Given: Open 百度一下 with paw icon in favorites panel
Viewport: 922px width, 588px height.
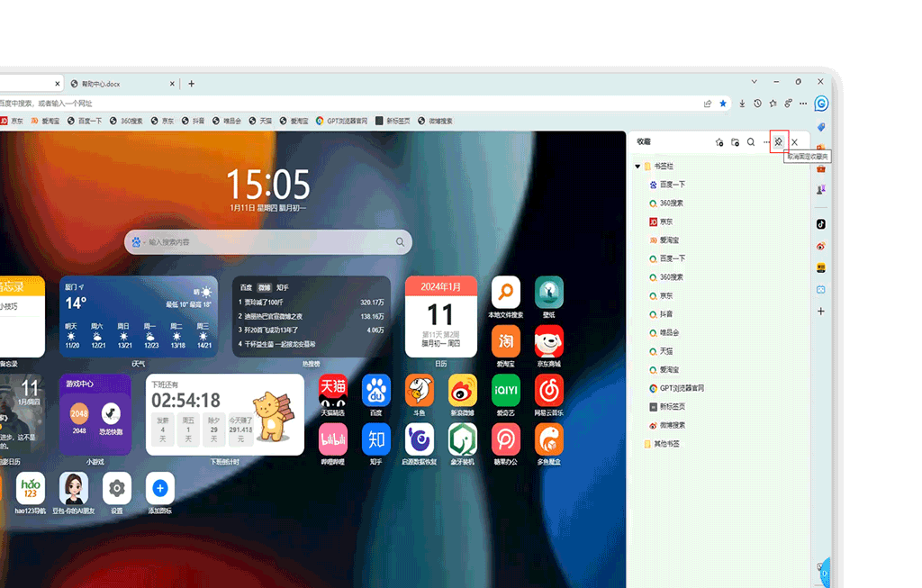Looking at the screenshot, I should point(667,185).
